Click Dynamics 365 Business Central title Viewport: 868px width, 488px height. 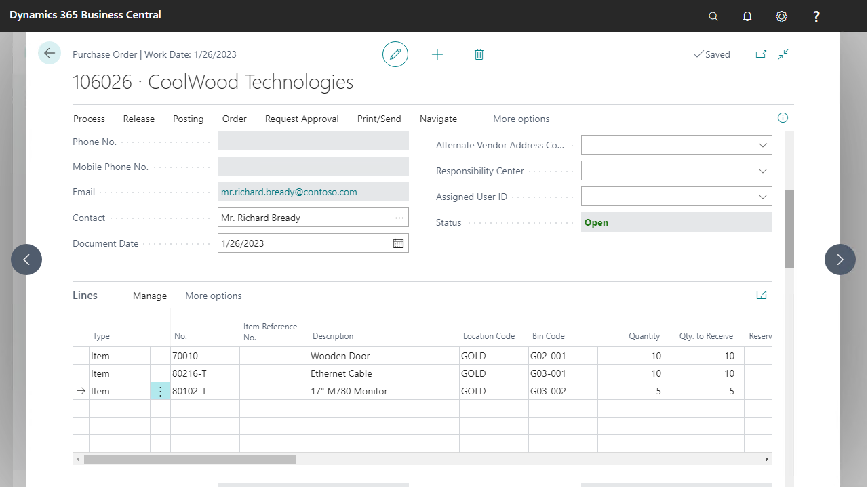pyautogui.click(x=85, y=15)
